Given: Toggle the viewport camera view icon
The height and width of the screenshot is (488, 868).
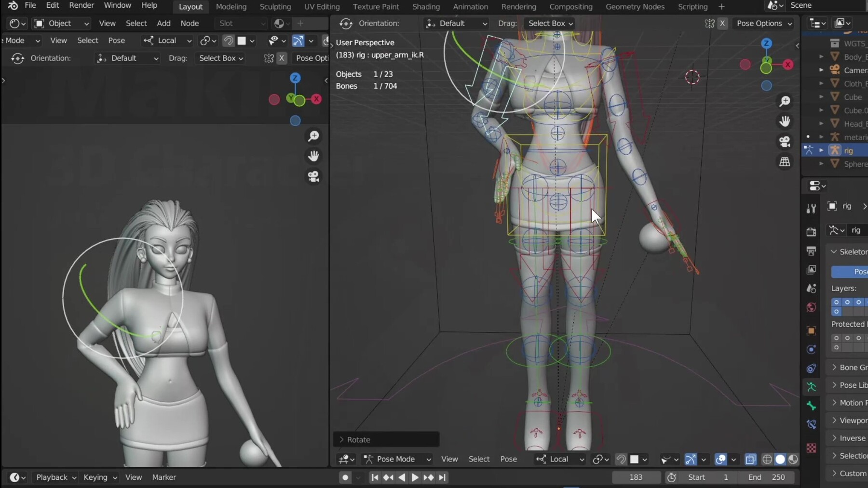Looking at the screenshot, I should point(785,141).
